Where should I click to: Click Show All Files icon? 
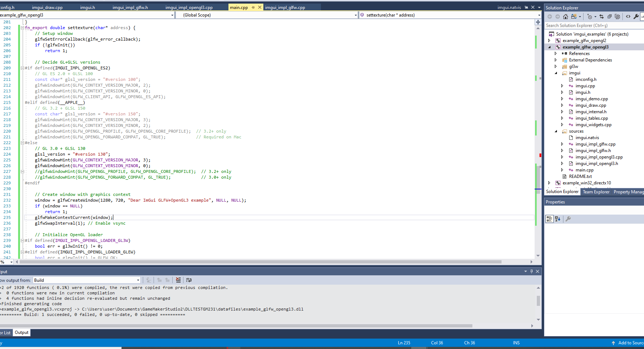tap(617, 17)
